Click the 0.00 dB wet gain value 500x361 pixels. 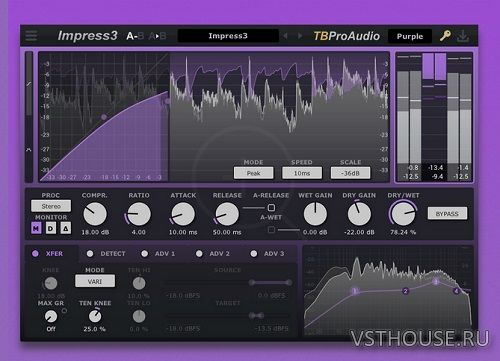(315, 232)
